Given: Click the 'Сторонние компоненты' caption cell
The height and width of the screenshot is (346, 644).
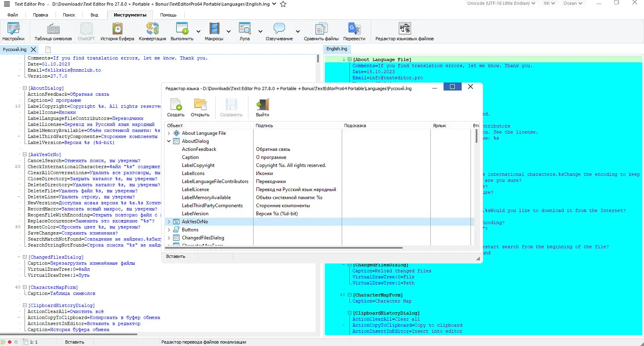Looking at the screenshot, I should tap(283, 206).
